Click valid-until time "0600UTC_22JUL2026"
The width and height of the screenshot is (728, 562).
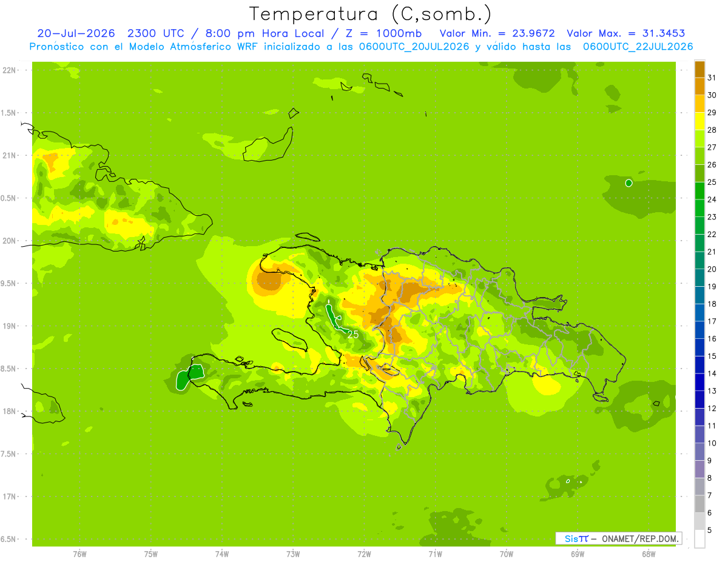pos(638,47)
